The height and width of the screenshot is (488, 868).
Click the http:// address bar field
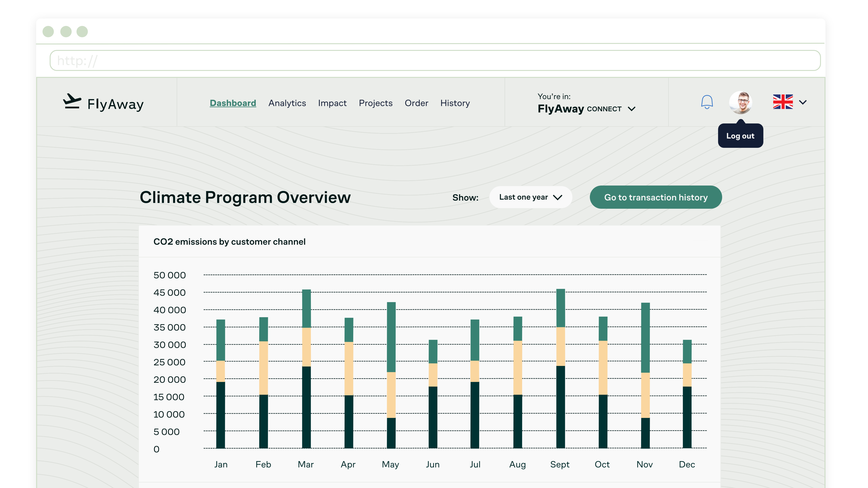tap(435, 61)
